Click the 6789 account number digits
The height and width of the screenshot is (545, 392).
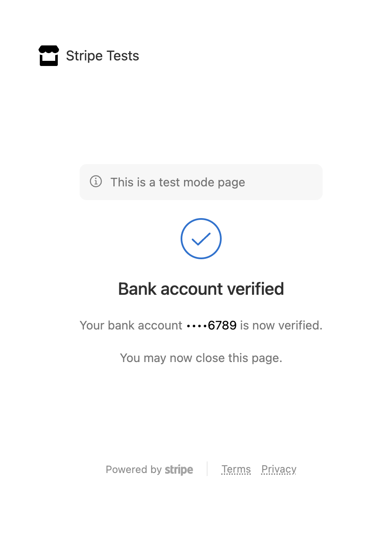click(x=223, y=326)
